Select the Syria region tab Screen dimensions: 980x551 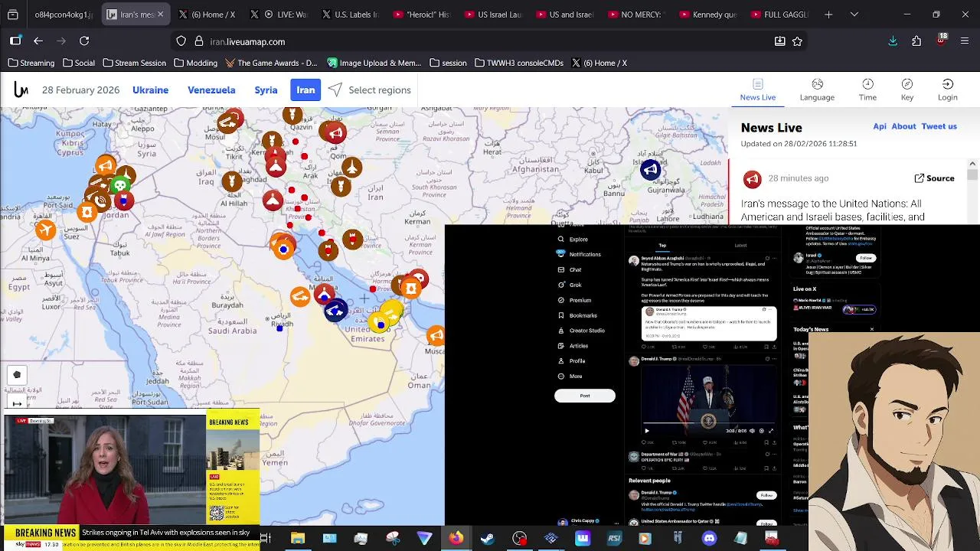tap(266, 90)
